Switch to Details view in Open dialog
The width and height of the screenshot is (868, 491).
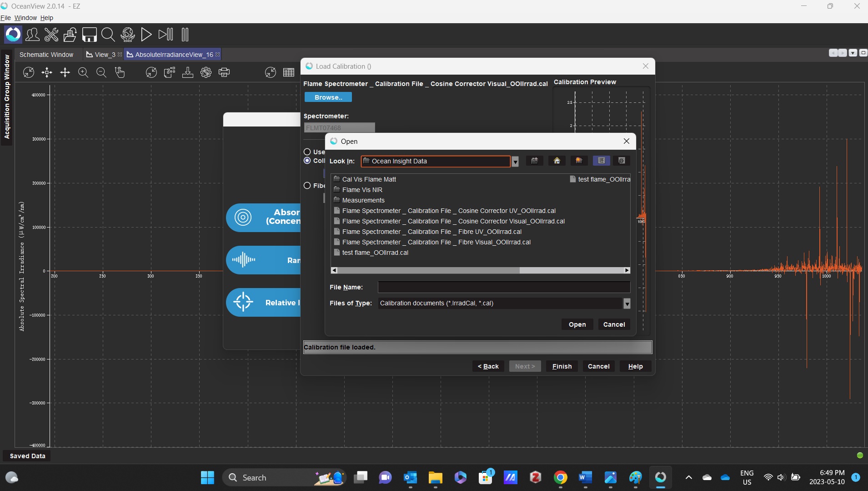[x=622, y=161]
